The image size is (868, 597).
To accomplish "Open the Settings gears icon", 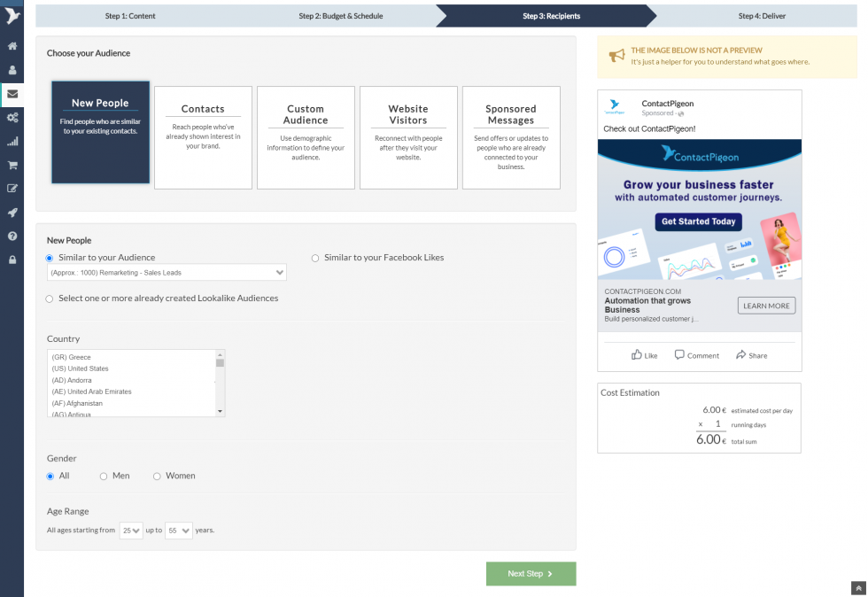I will pyautogui.click(x=12, y=117).
